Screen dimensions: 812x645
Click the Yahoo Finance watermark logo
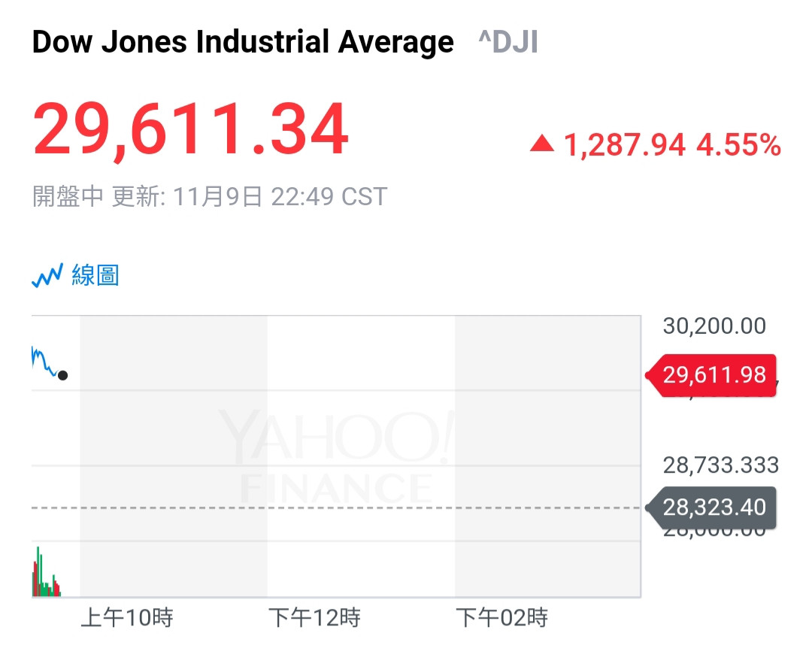click(x=336, y=456)
